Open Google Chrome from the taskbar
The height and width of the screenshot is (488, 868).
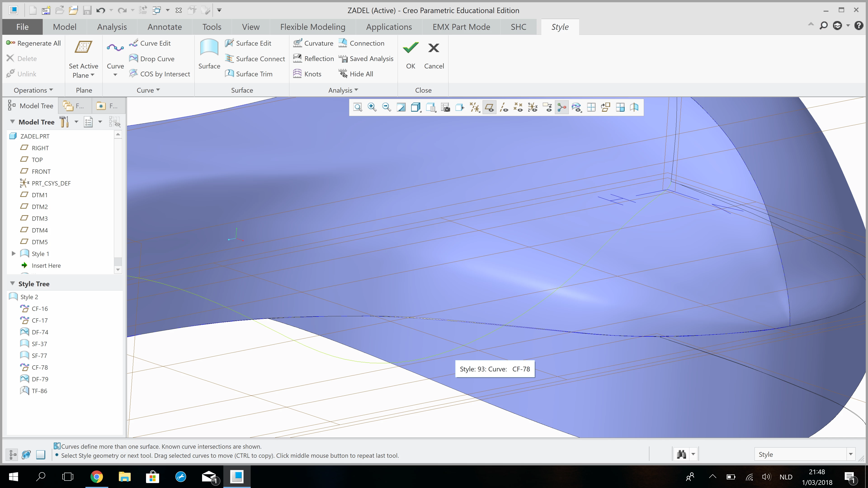(x=97, y=476)
